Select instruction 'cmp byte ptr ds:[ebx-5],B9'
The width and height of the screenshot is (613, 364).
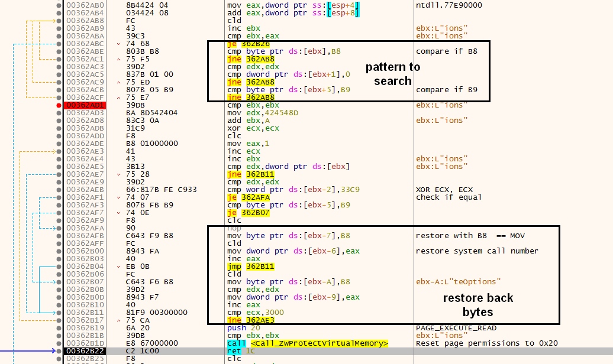289,205
